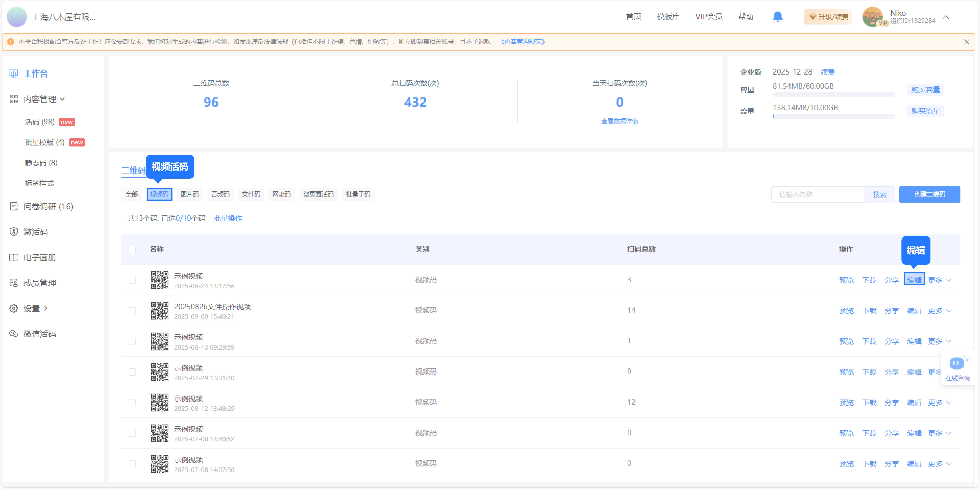The width and height of the screenshot is (980, 489).
Task: Click the 微信活码 WeChat icon in sidebar
Action: tap(14, 334)
